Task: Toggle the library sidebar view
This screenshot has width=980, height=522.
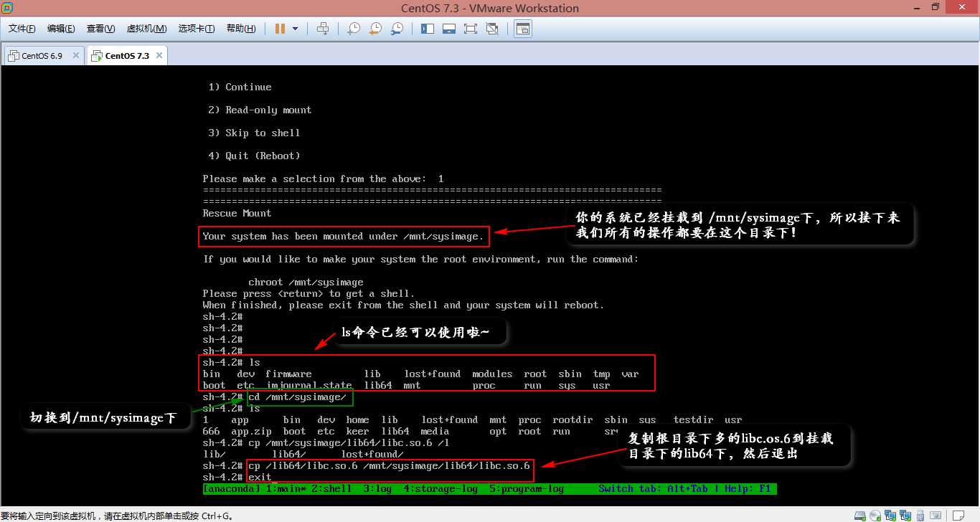Action: (428, 29)
